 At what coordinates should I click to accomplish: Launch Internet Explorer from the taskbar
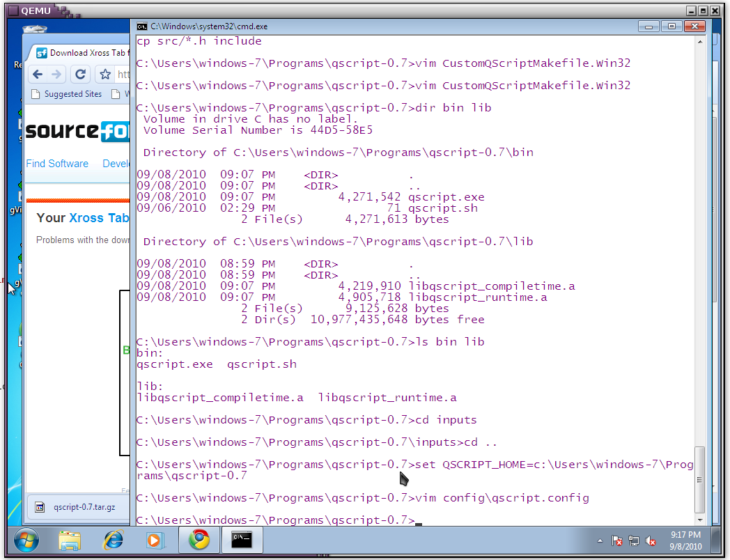113,540
